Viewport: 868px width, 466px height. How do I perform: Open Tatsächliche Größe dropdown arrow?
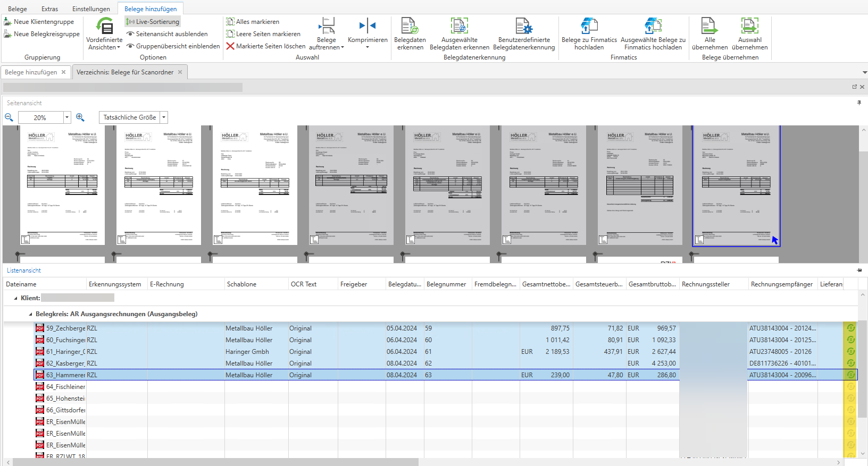(x=164, y=117)
